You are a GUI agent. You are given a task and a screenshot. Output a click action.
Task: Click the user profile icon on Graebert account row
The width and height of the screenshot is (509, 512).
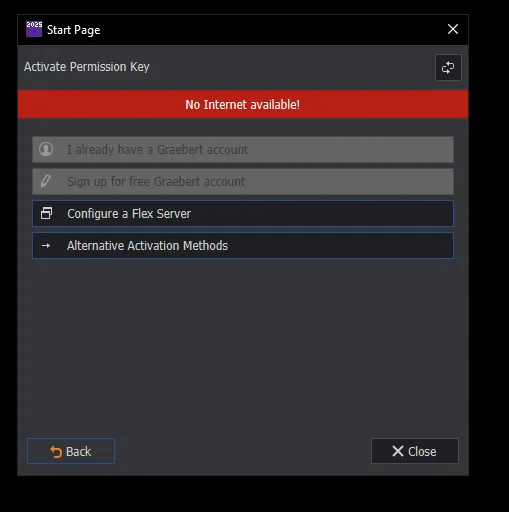[46, 149]
